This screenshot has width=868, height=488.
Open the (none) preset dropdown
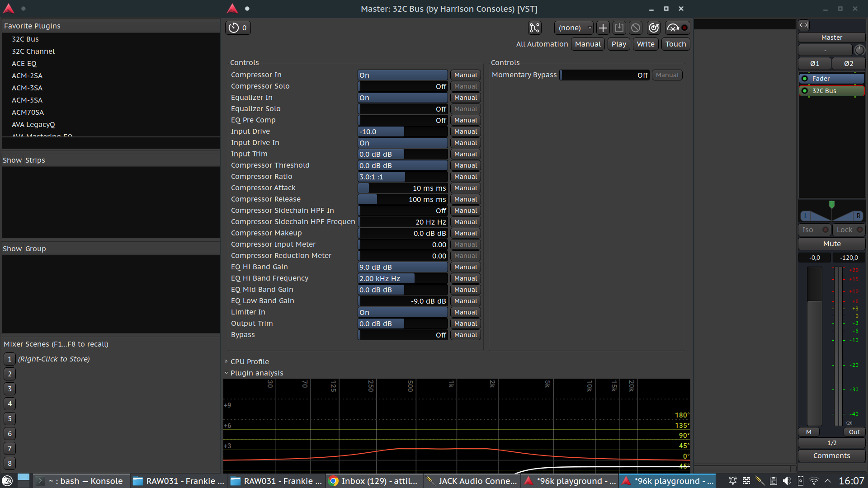click(x=574, y=28)
